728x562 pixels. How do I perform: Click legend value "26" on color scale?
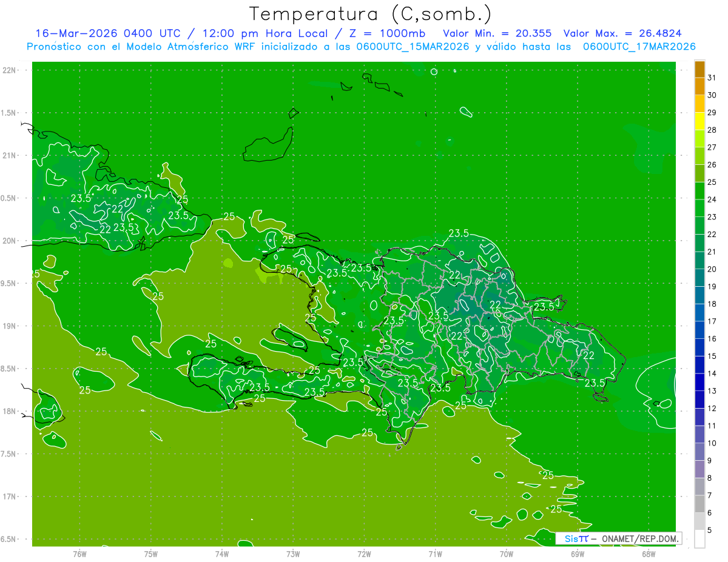(712, 165)
